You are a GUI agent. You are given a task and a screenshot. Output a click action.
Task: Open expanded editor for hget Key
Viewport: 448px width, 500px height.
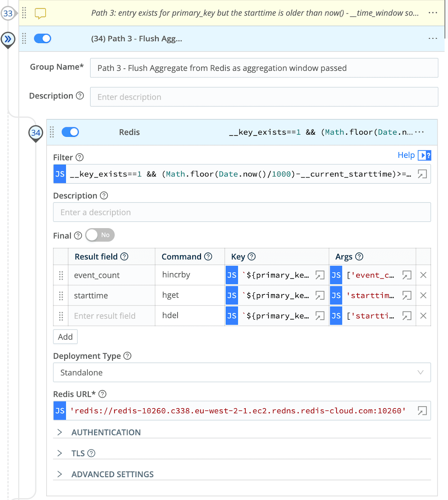(x=320, y=296)
